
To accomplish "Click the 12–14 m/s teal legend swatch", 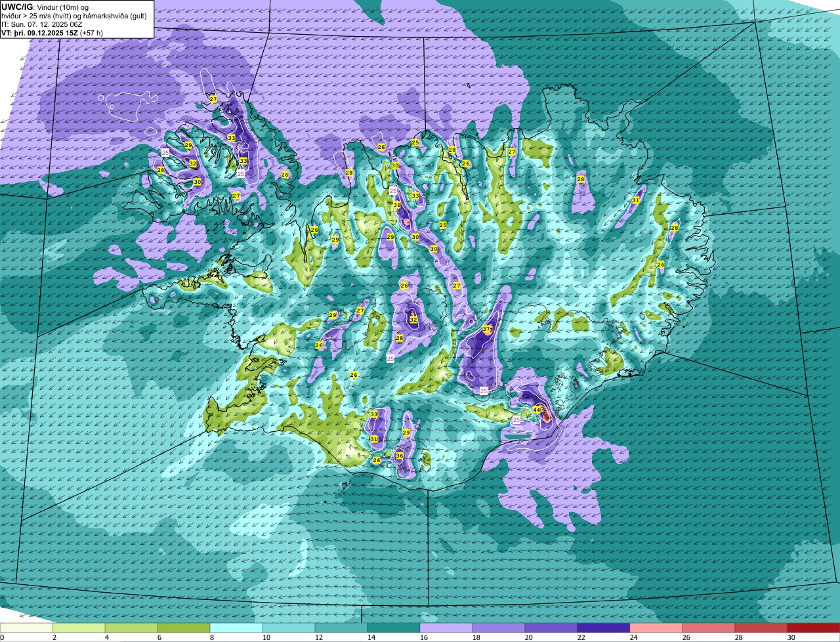I will click(x=341, y=628).
